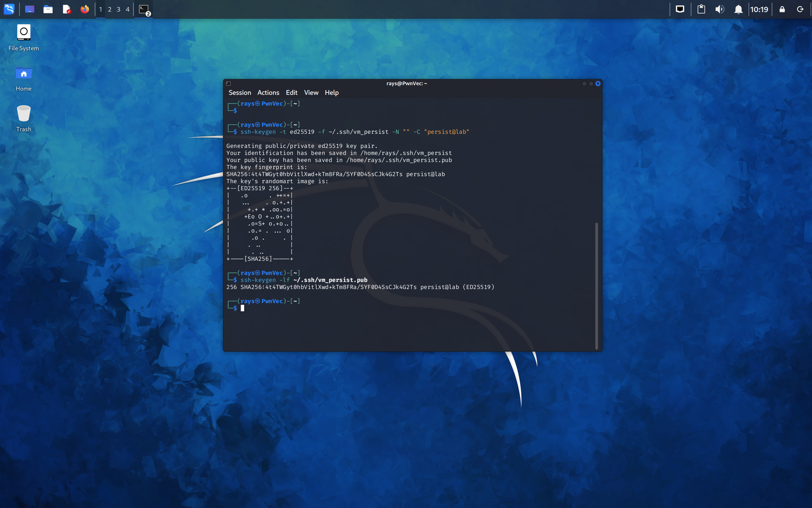Click the show desktop panel icon
Viewport: 812px width, 508px height.
(29, 9)
